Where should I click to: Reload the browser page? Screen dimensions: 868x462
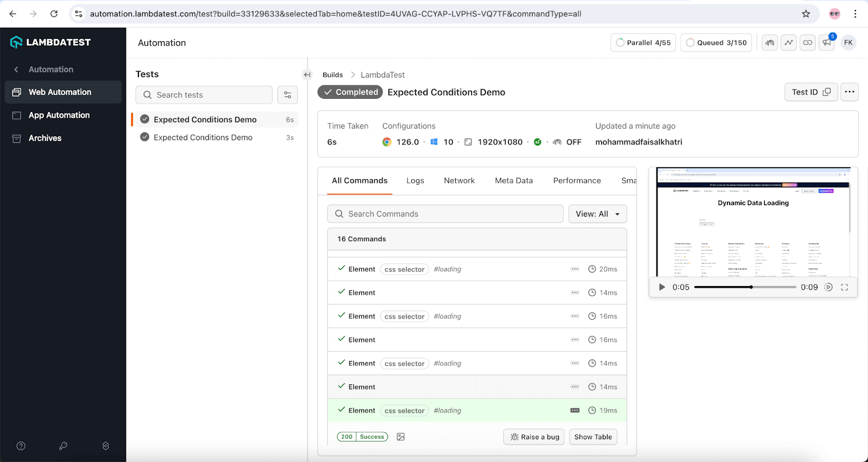click(x=54, y=14)
